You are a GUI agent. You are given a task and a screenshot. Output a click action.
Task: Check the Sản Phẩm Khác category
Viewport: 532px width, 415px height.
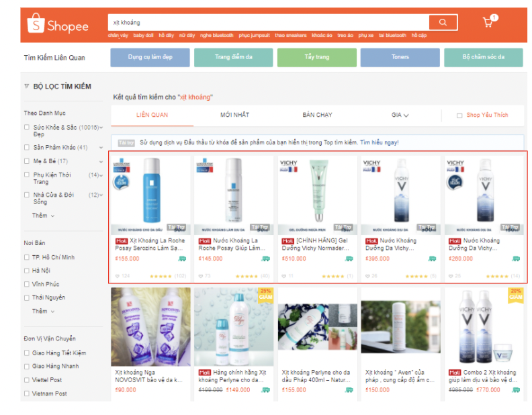pos(27,147)
